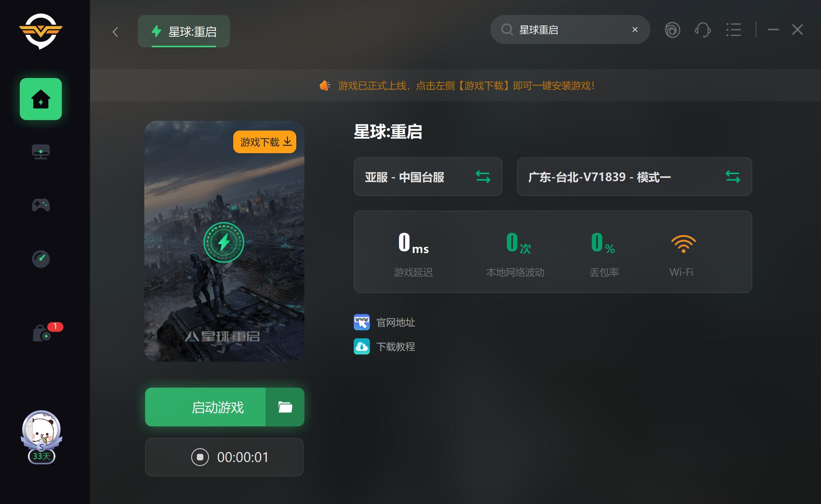This screenshot has height=504, width=821.
Task: Select the 星球:重启 tab
Action: tap(184, 31)
